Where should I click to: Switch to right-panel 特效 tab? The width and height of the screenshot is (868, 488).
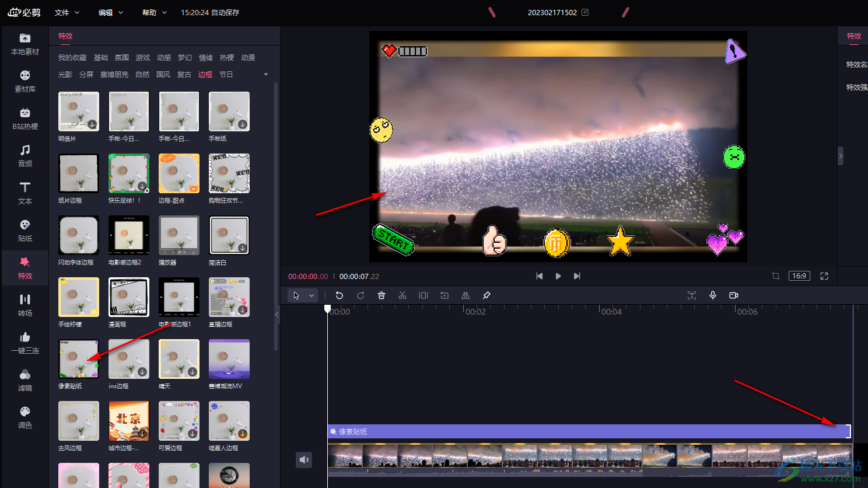pos(854,36)
